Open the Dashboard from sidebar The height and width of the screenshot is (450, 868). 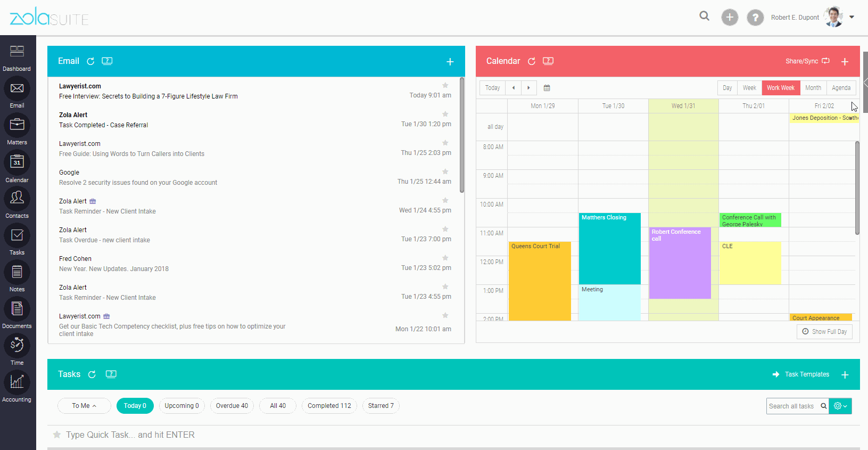pos(17,58)
